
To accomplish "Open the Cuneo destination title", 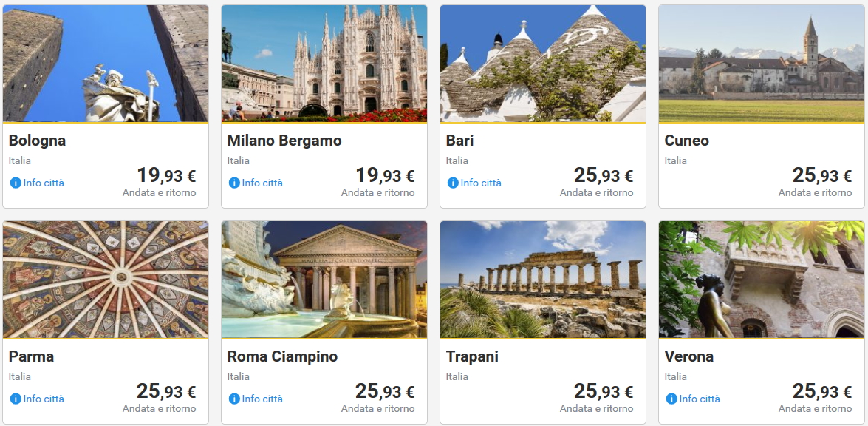I will (686, 141).
